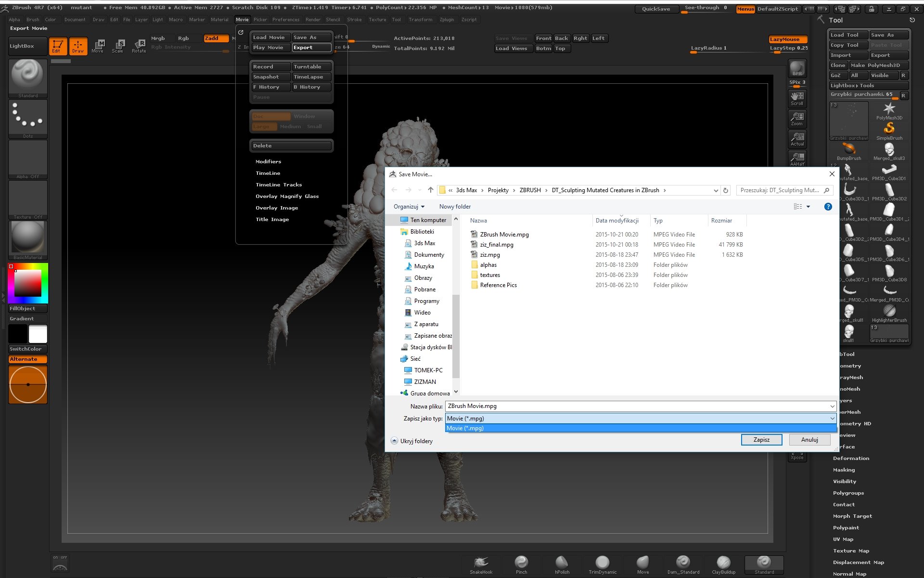Click Zapisz to save the movie
The image size is (924, 578).
click(761, 439)
